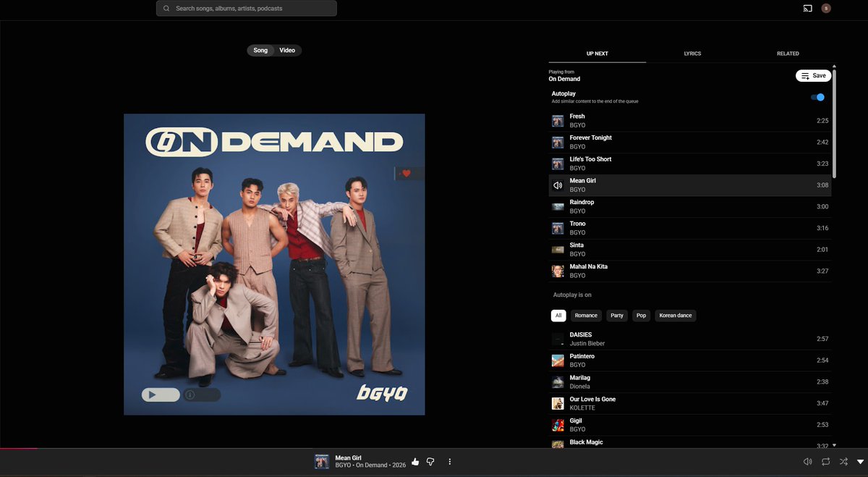This screenshot has width=868, height=477.
Task: Click the Gigil song thumbnail
Action: coord(558,425)
